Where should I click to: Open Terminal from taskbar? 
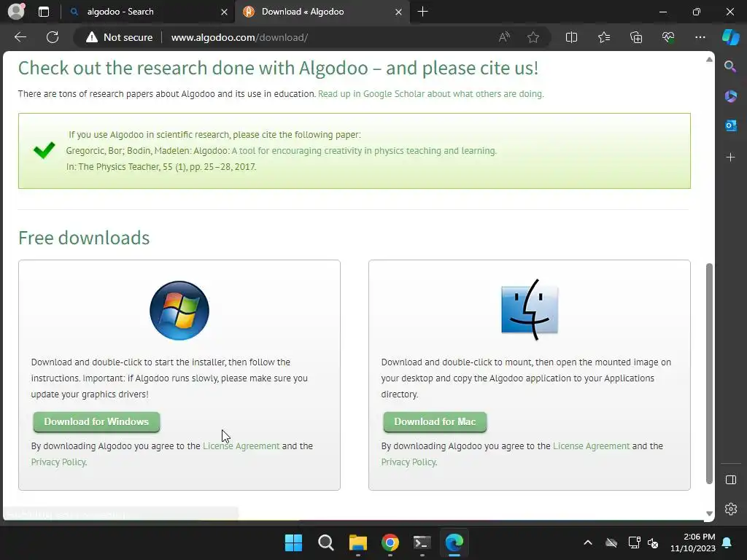[x=422, y=542]
